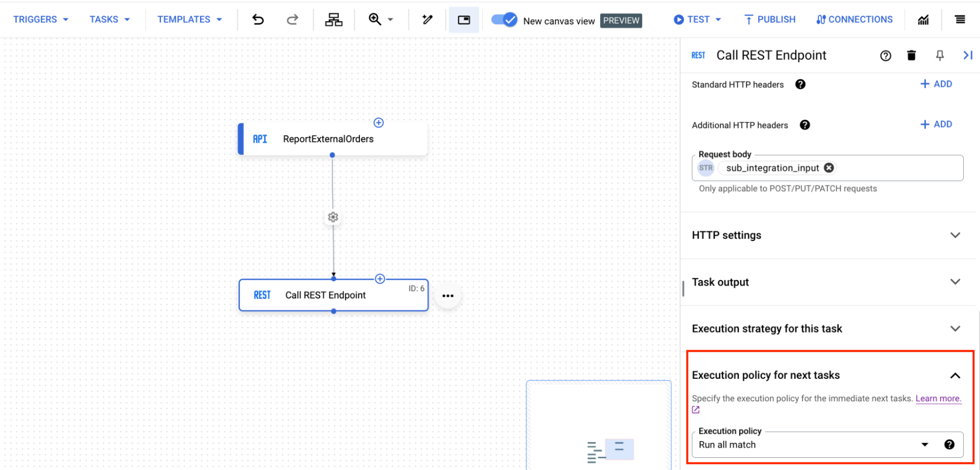
Task: Toggle the minimap panel icon
Action: [x=464, y=20]
